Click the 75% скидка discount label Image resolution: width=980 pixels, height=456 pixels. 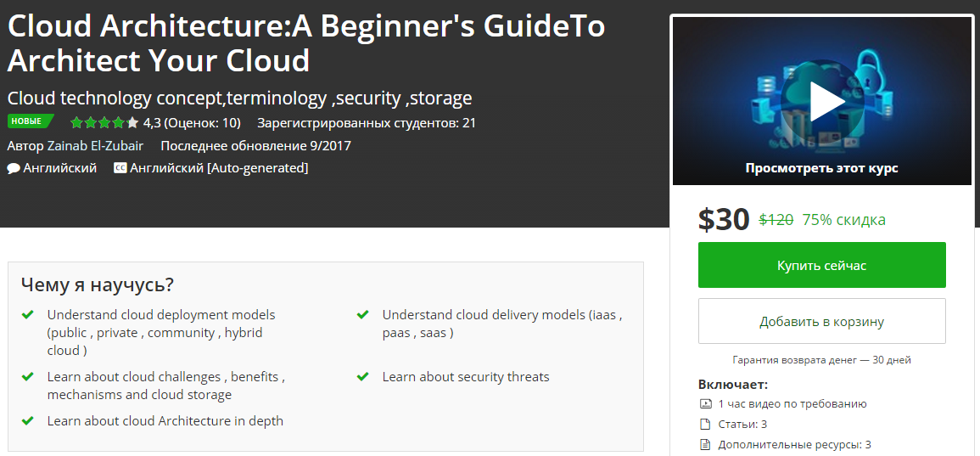point(843,220)
